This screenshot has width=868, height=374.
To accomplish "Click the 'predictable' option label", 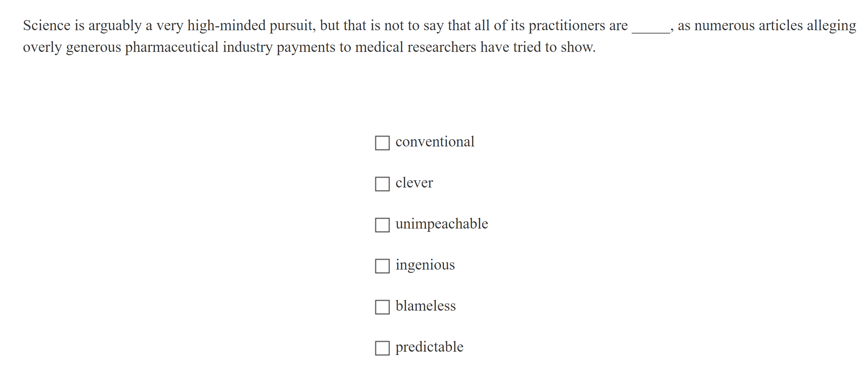I will tap(429, 347).
